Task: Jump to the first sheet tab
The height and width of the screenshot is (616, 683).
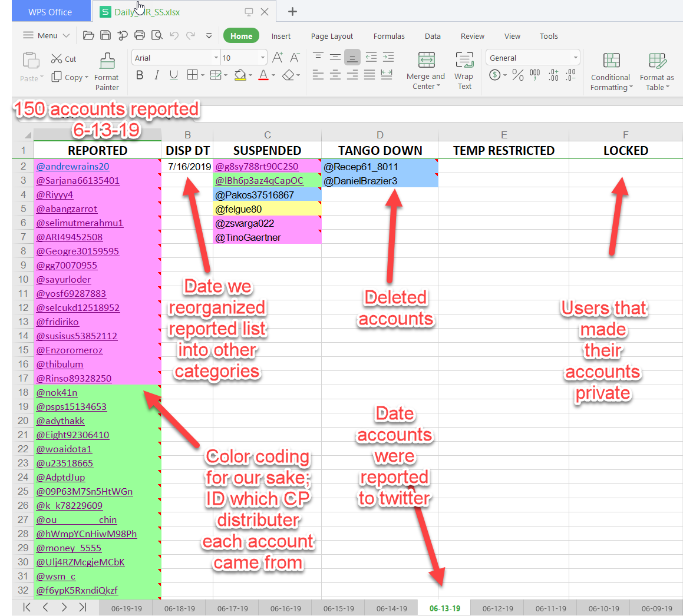Action: (x=27, y=607)
